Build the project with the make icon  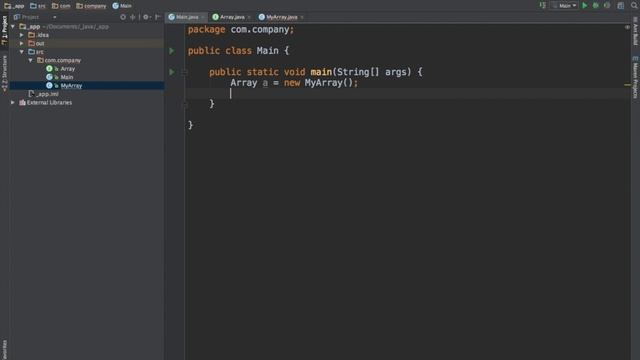click(x=542, y=5)
